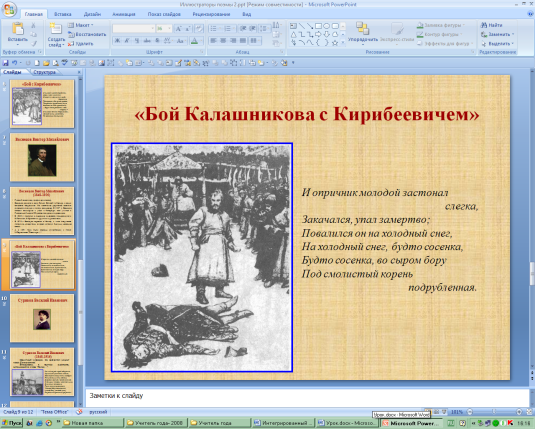
Task: Click the numbered list icon
Action: [228, 29]
